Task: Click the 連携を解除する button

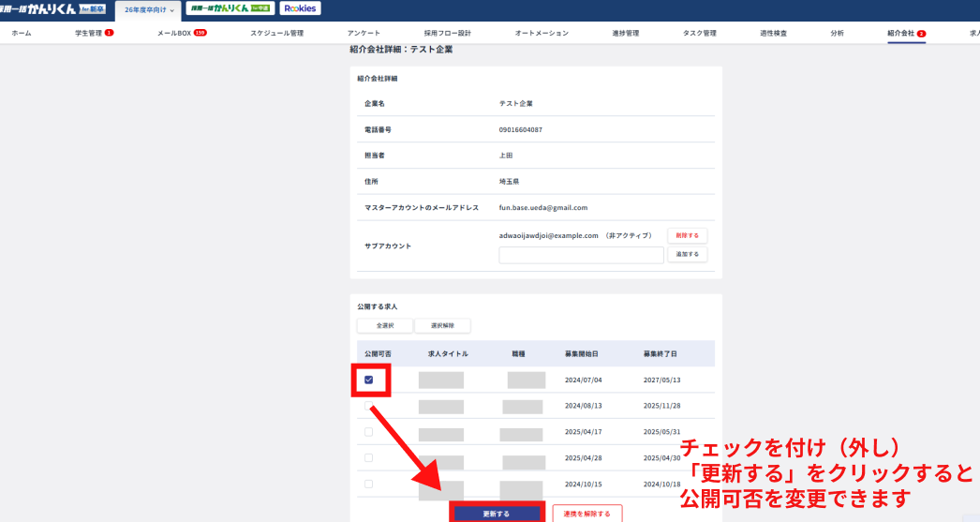Action: 587,514
